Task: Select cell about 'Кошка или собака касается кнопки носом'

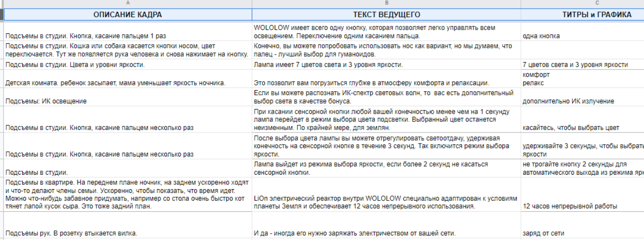Action: click(x=127, y=50)
